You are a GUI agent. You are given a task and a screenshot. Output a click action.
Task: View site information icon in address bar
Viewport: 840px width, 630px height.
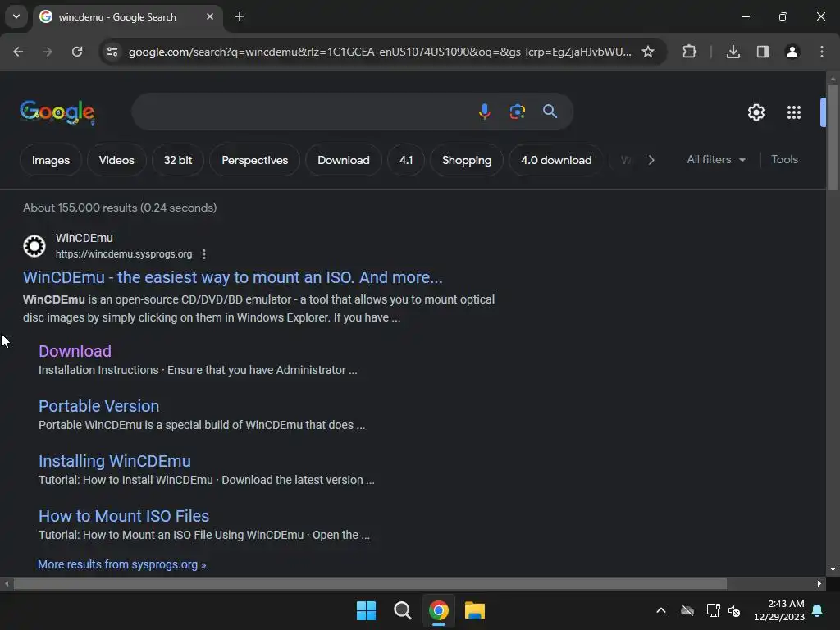click(112, 52)
